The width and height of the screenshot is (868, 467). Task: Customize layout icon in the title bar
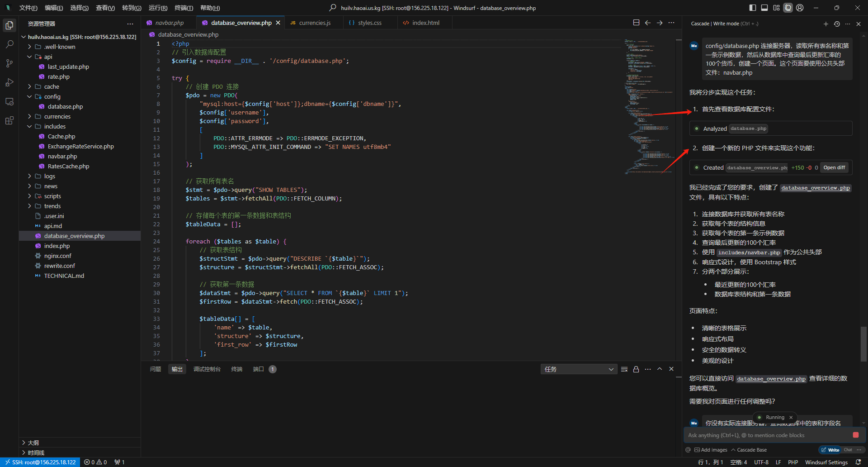click(x=776, y=8)
